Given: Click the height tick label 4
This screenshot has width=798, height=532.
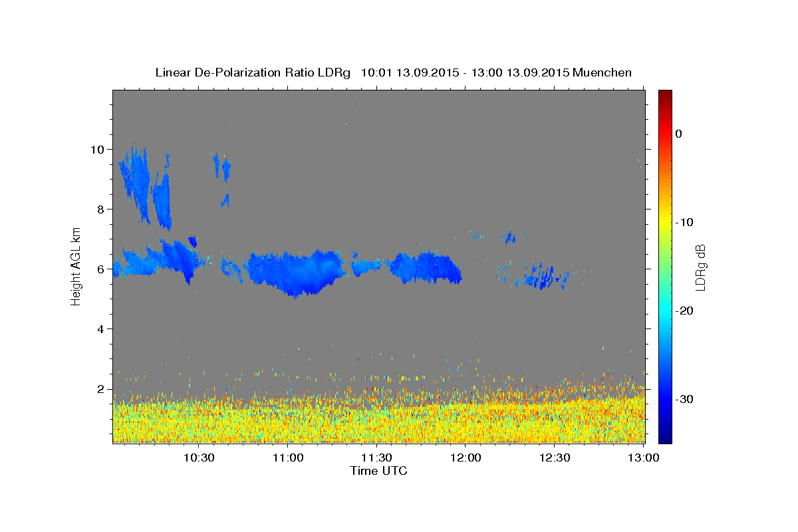Looking at the screenshot, I should tap(102, 329).
